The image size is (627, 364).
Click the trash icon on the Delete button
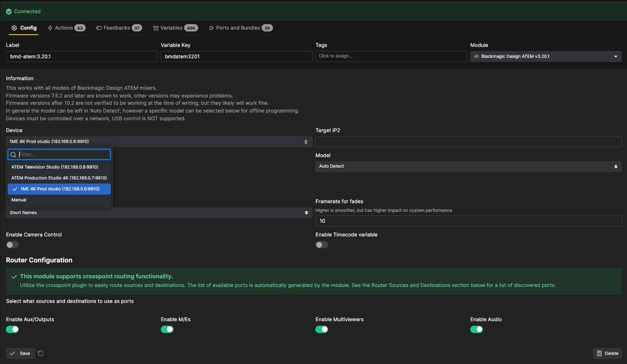click(600, 353)
